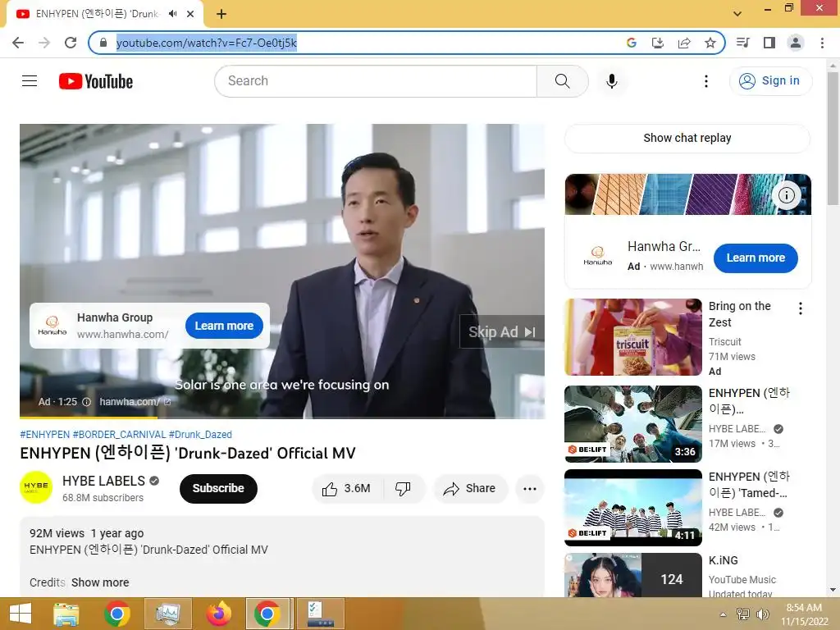Open the Google search icon in address bar

(632, 43)
